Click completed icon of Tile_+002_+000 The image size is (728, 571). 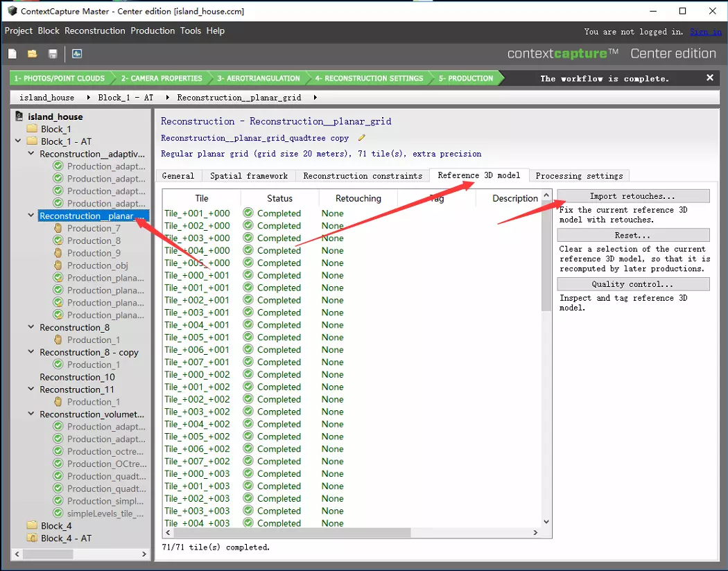point(248,225)
